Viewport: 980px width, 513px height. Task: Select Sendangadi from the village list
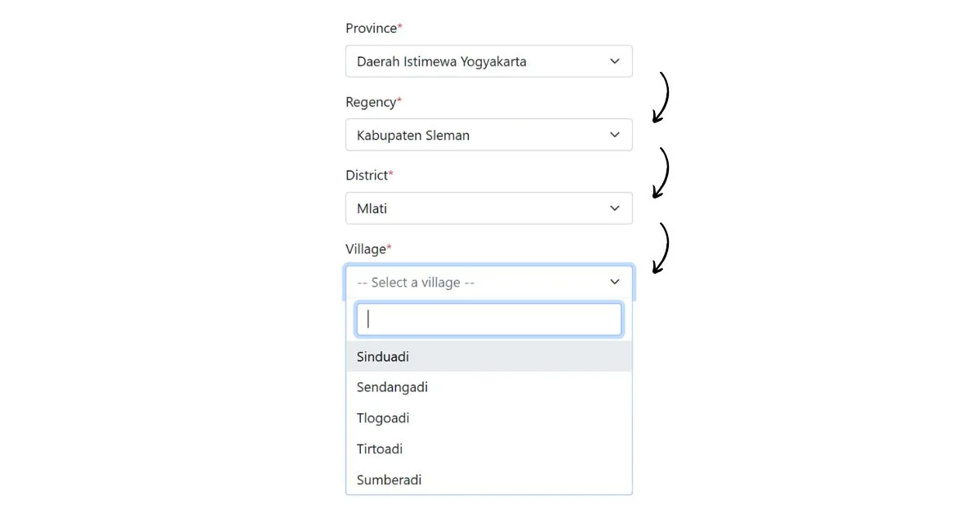[488, 387]
